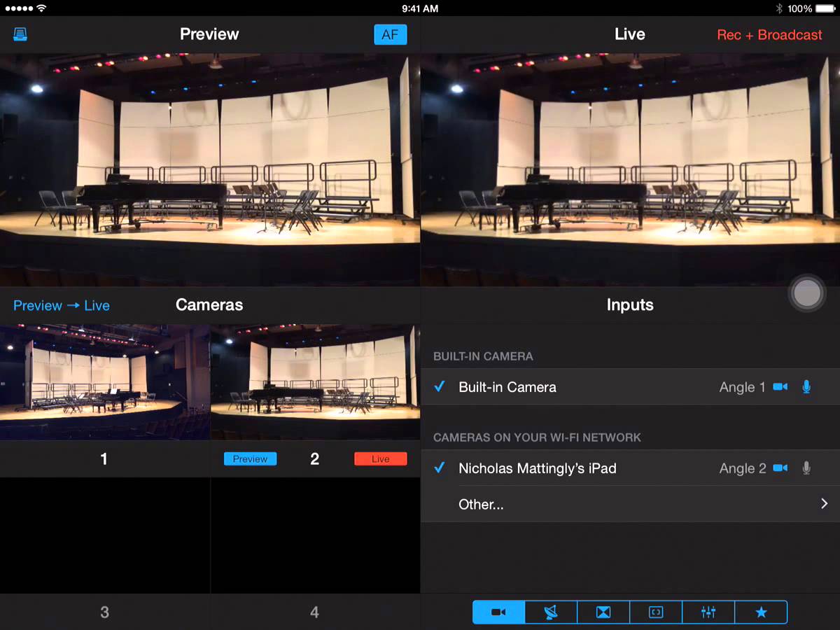This screenshot has height=630, width=840.
Task: Click the Preview badge under camera 1
Action: pyautogui.click(x=250, y=458)
